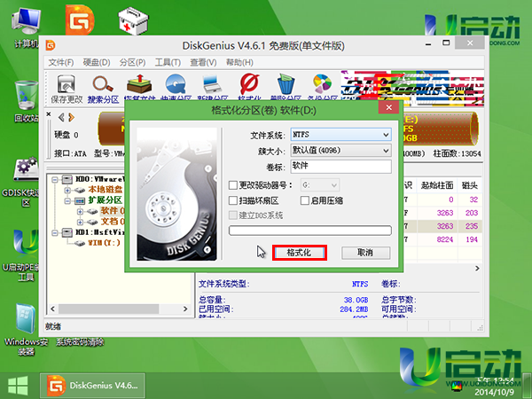Open the Disk (硬盘) menu
Screen dimensions: 532x399
(97, 62)
